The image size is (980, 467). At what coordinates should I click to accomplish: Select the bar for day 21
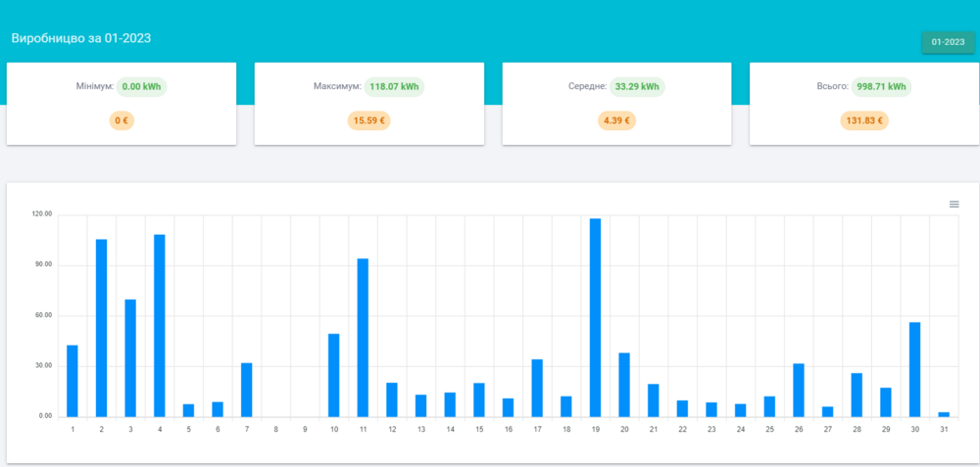[653, 400]
